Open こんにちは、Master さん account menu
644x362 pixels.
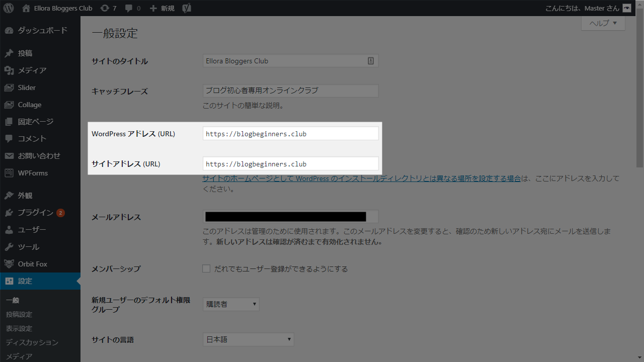point(588,8)
